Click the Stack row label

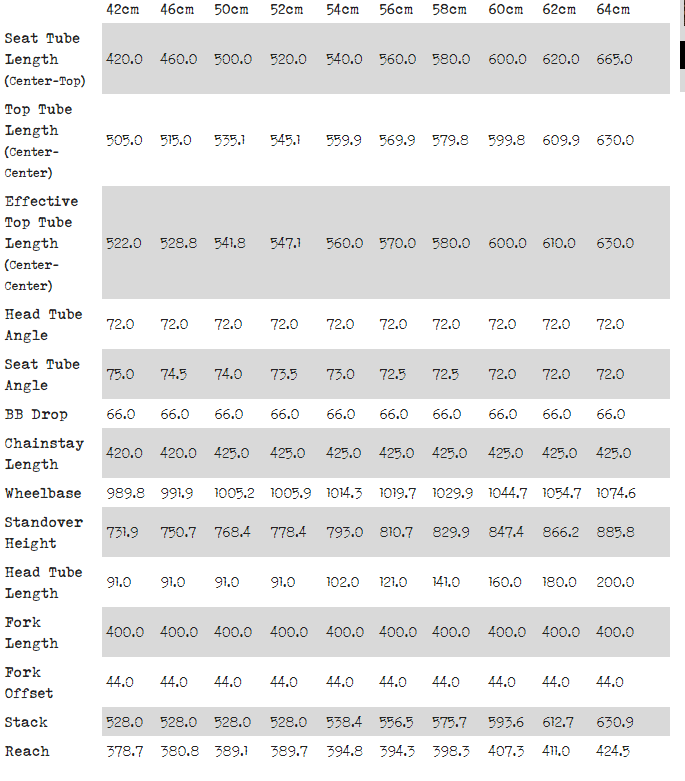[x=26, y=722]
